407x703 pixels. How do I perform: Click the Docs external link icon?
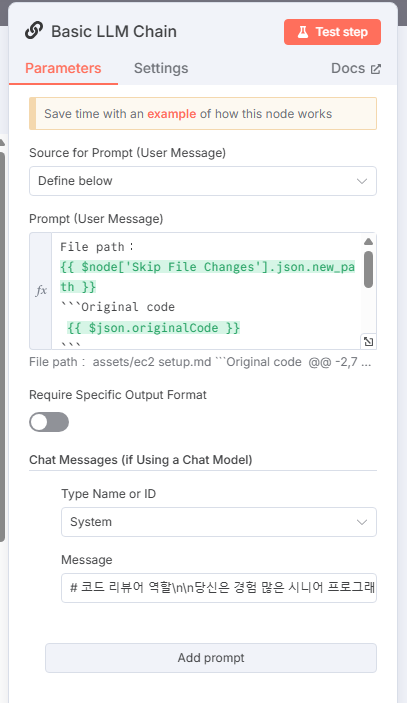click(x=376, y=69)
